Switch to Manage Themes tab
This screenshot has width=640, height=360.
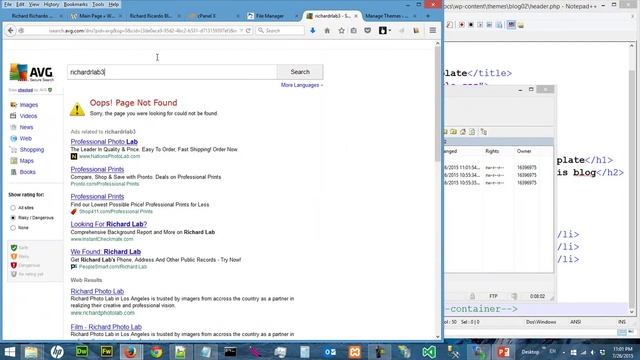(x=387, y=16)
